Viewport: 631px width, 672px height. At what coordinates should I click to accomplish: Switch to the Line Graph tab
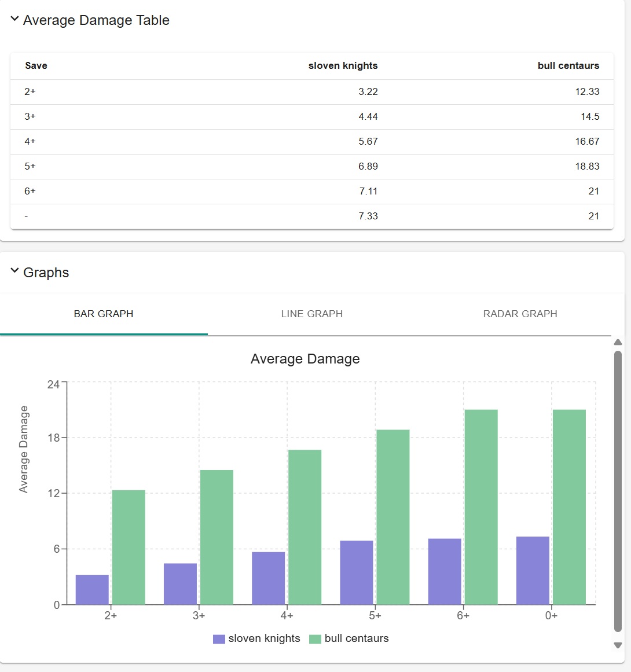311,314
